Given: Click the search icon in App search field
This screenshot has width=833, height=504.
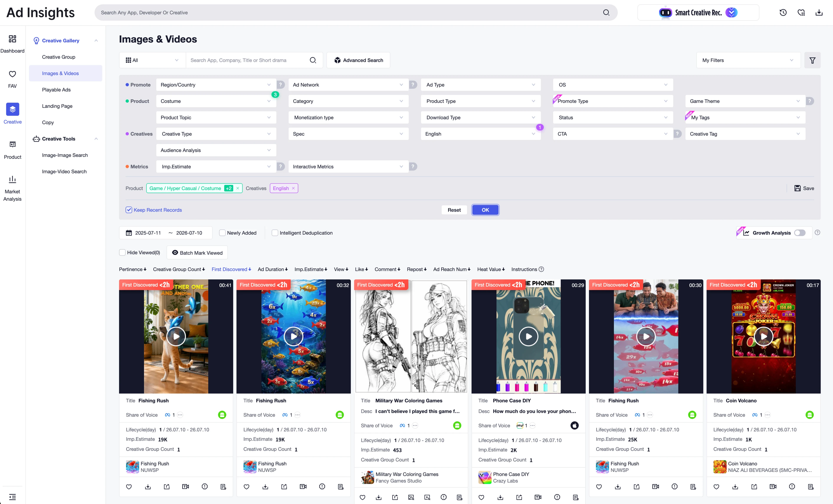Looking at the screenshot, I should pyautogui.click(x=313, y=60).
